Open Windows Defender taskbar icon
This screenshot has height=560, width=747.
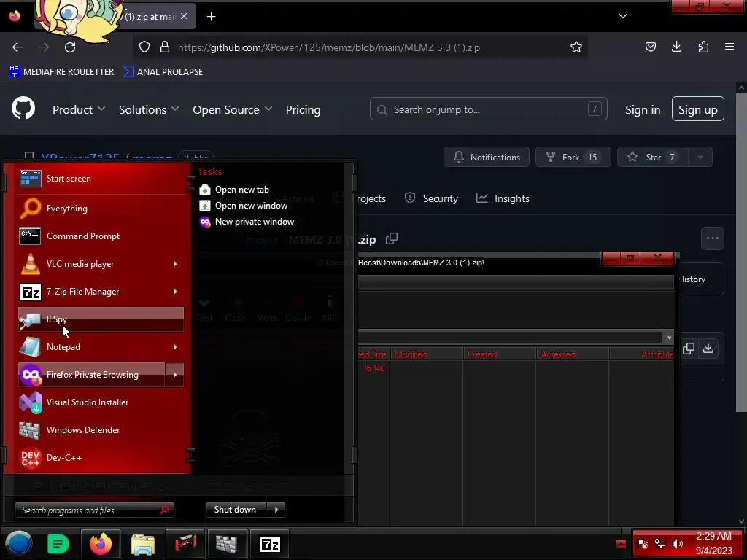[227, 544]
